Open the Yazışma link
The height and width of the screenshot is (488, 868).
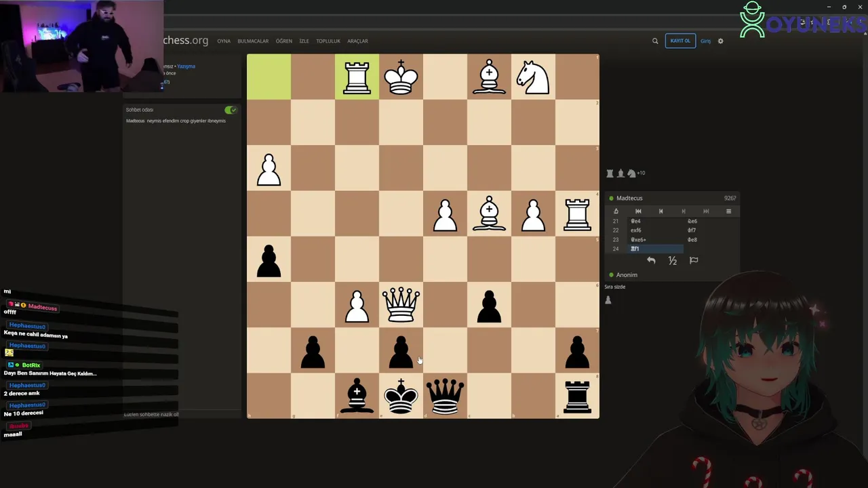coord(186,66)
